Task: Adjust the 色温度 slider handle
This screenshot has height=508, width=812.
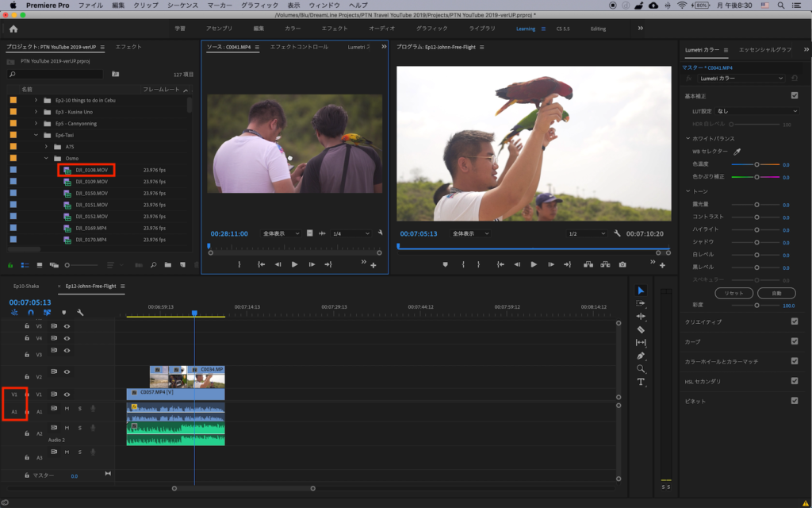Action: (x=756, y=164)
